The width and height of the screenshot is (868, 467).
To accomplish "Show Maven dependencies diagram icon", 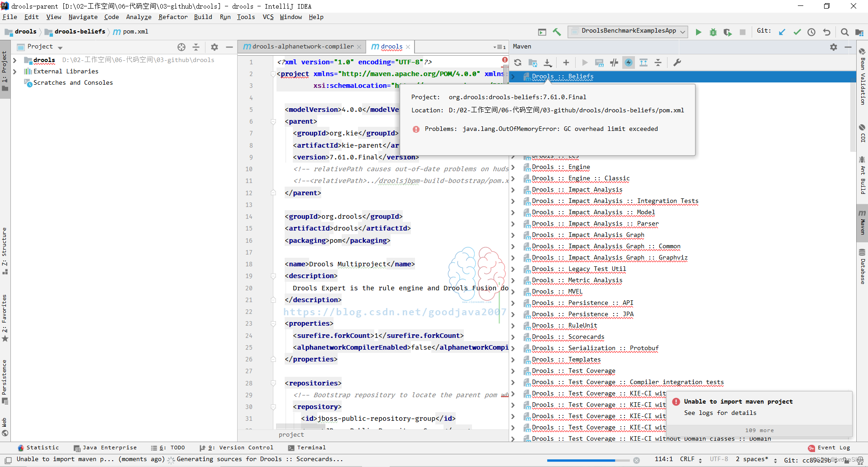I will (644, 63).
